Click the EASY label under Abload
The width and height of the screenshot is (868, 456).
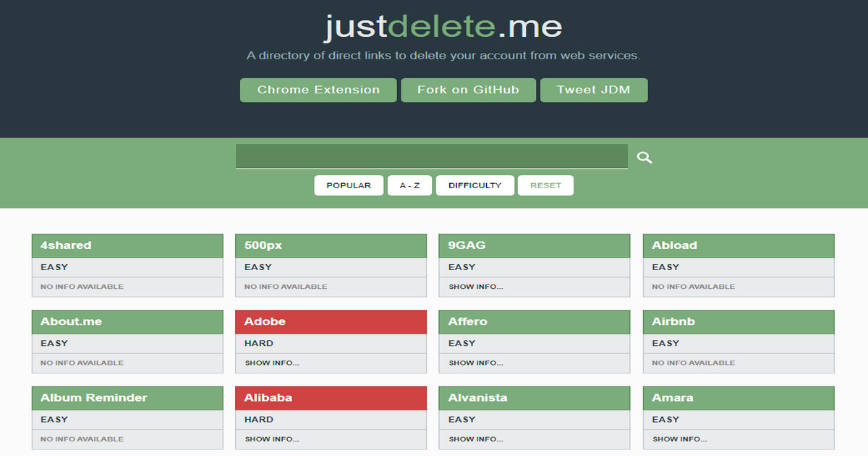(x=665, y=267)
